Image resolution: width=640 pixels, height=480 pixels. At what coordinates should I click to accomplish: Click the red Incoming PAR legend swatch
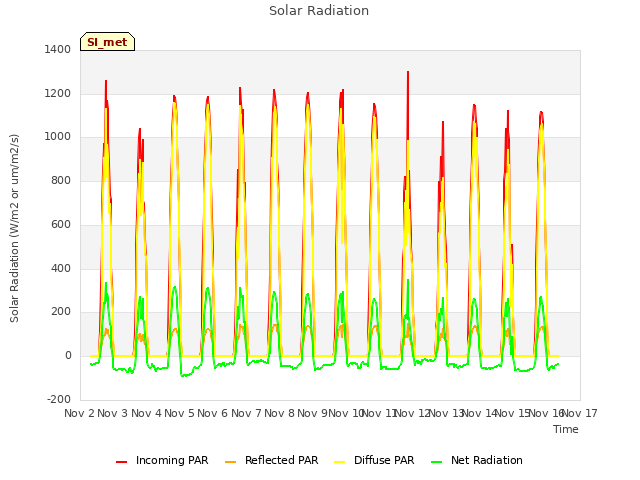click(121, 462)
